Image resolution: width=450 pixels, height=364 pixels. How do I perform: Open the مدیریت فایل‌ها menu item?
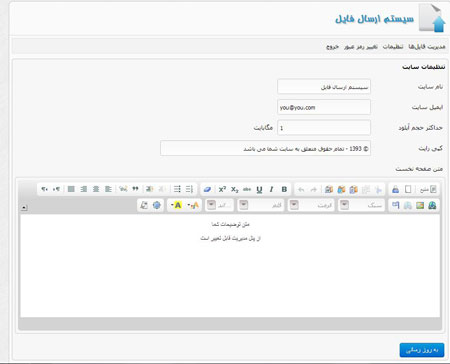pos(427,47)
